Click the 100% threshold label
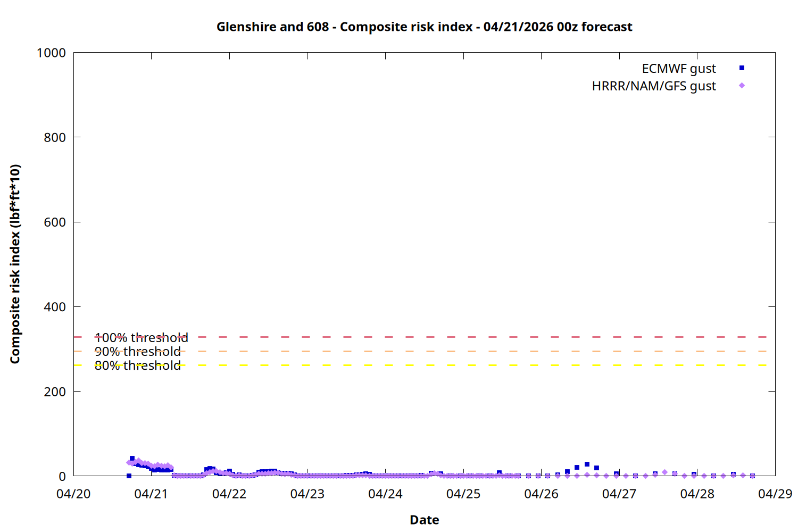 [141, 338]
